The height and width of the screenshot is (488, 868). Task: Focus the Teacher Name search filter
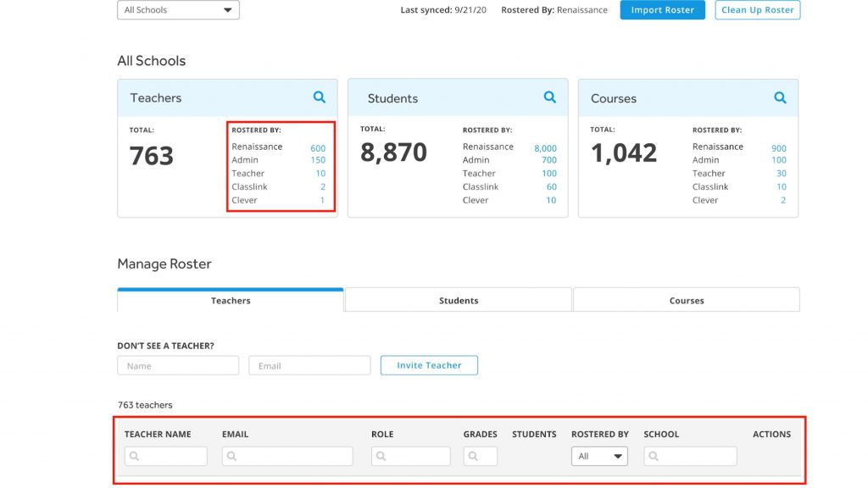click(x=166, y=456)
